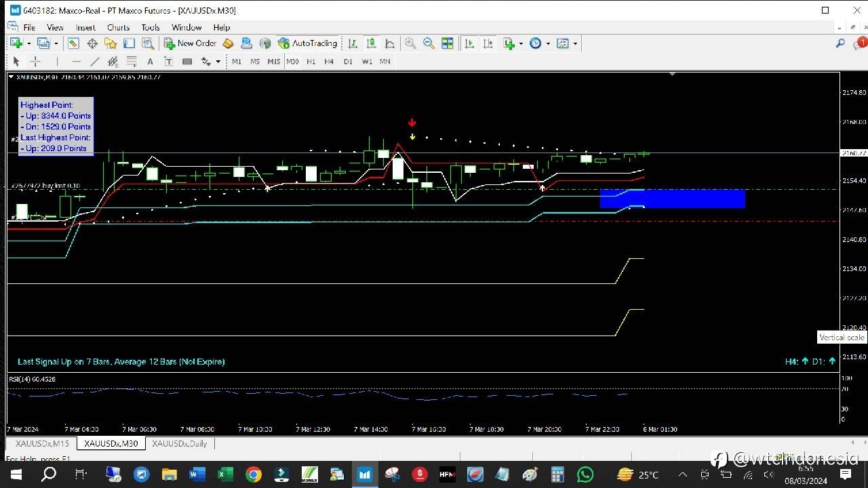
Task: Select the H4 timeframe button
Action: coord(329,62)
